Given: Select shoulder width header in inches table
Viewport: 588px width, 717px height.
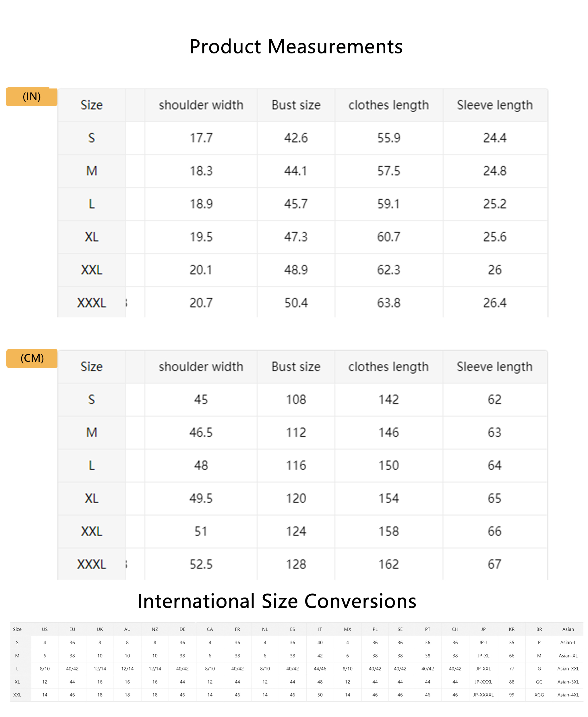Looking at the screenshot, I should click(201, 105).
